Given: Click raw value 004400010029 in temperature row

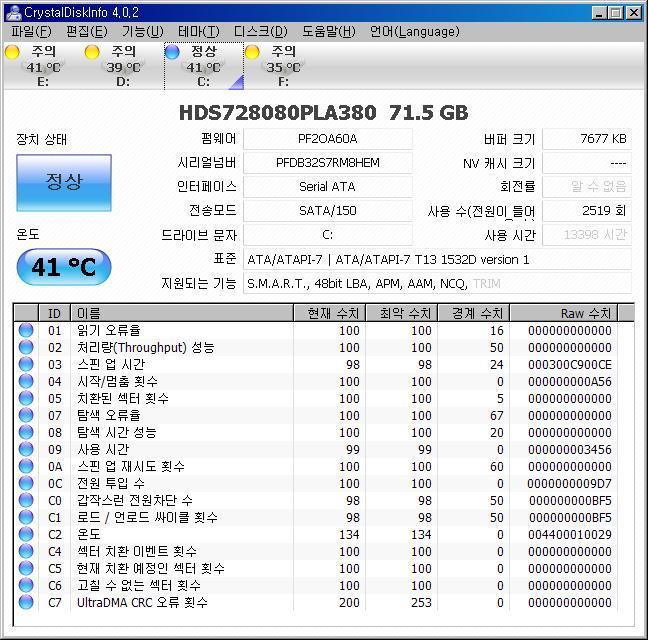Looking at the screenshot, I should (x=569, y=534).
